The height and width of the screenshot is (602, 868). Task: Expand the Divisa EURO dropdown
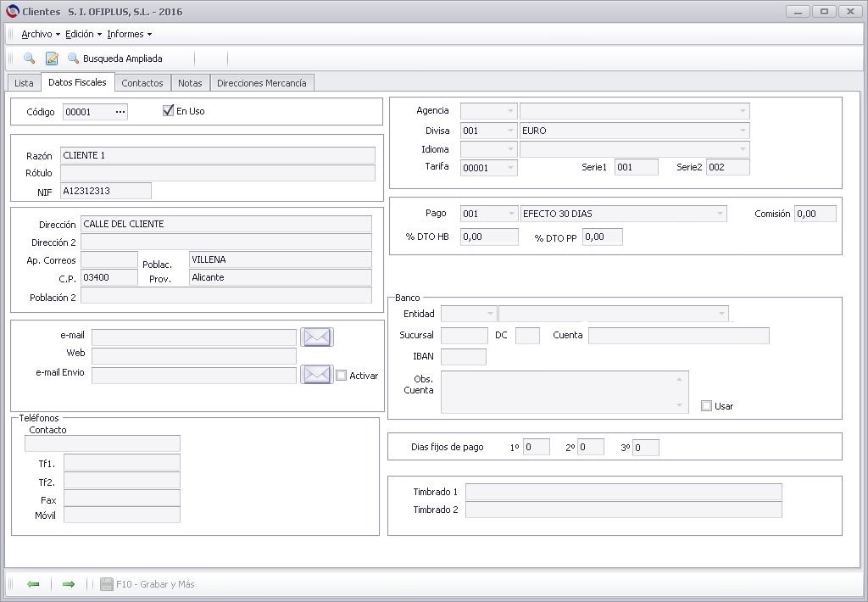(x=743, y=131)
